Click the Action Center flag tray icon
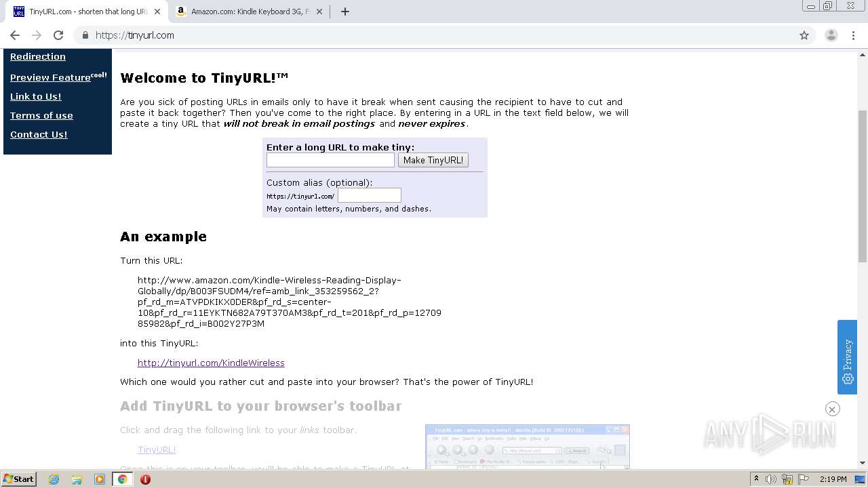868x488 pixels. 802,479
